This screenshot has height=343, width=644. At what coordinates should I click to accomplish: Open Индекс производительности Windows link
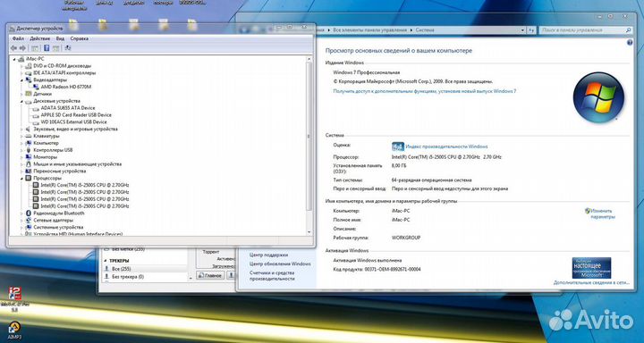(446, 146)
